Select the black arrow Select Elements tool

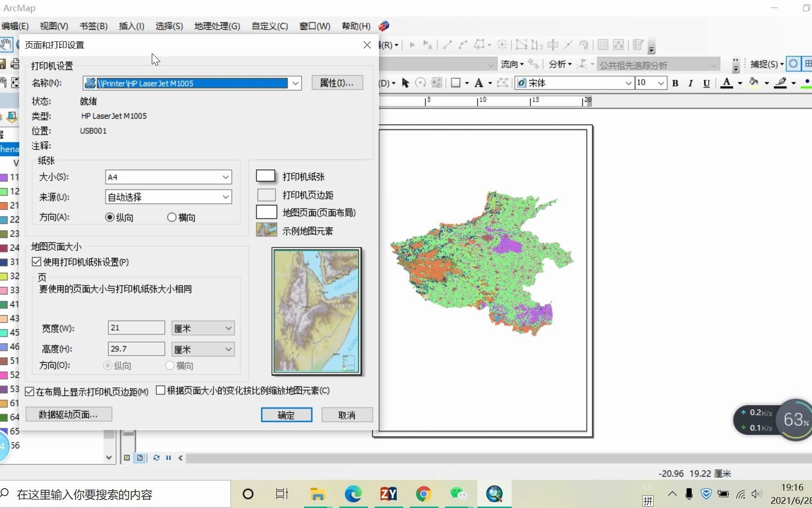[405, 83]
